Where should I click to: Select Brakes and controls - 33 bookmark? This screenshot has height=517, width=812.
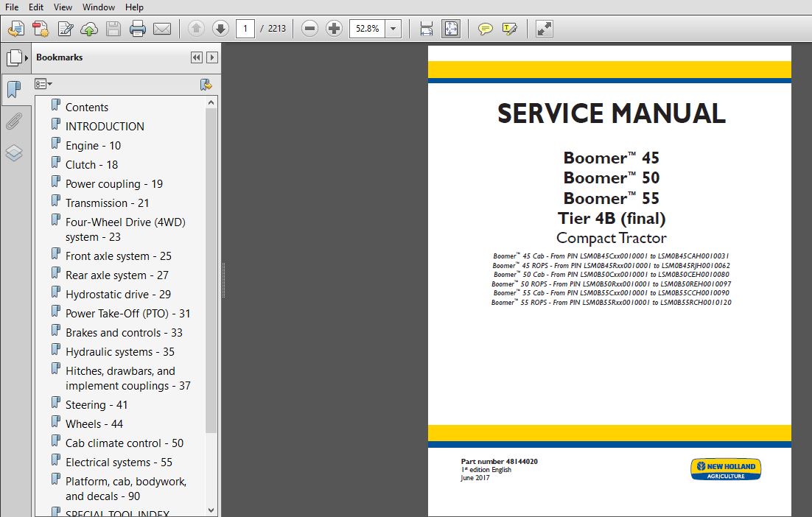pos(124,333)
